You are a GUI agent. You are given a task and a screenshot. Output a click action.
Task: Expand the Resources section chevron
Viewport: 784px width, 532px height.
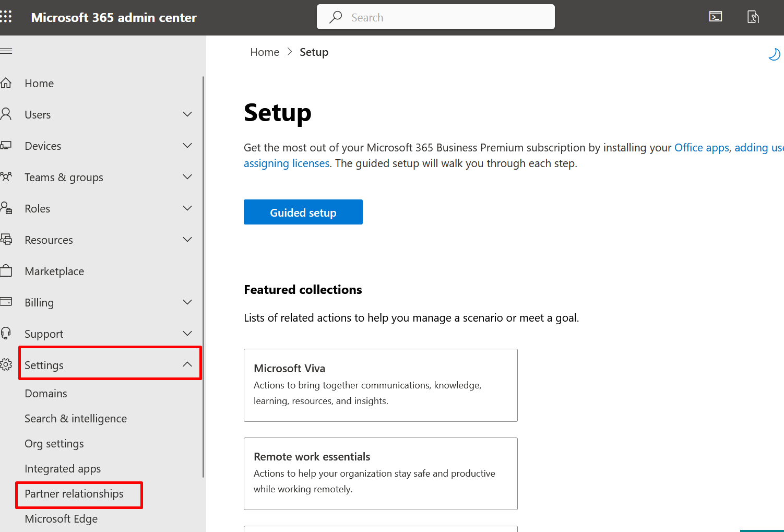coord(187,239)
